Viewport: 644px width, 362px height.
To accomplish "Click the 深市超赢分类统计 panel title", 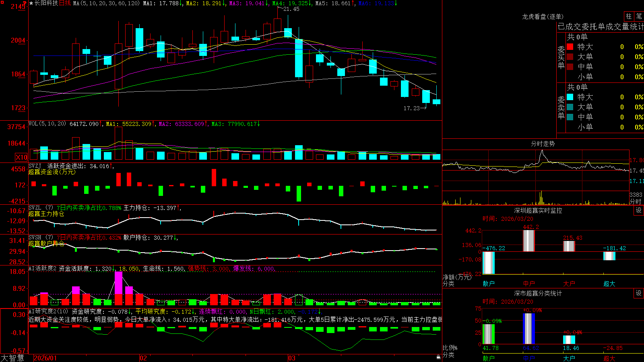I will tap(538, 293).
